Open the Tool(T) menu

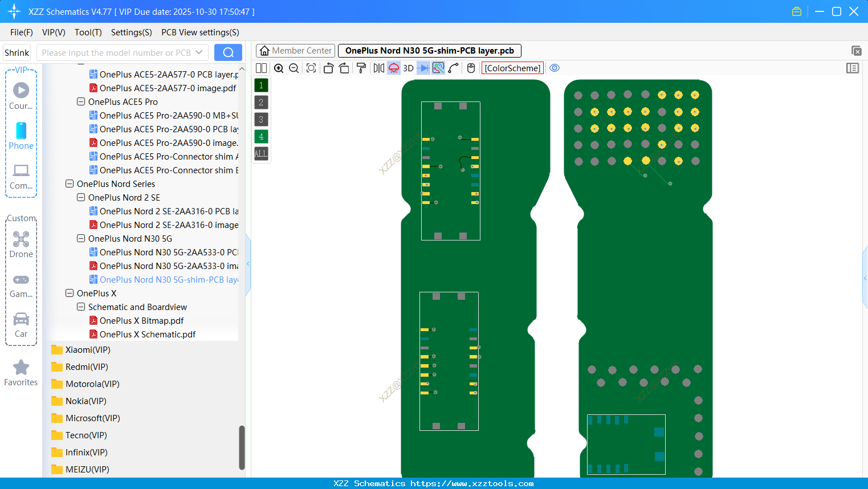(x=88, y=32)
